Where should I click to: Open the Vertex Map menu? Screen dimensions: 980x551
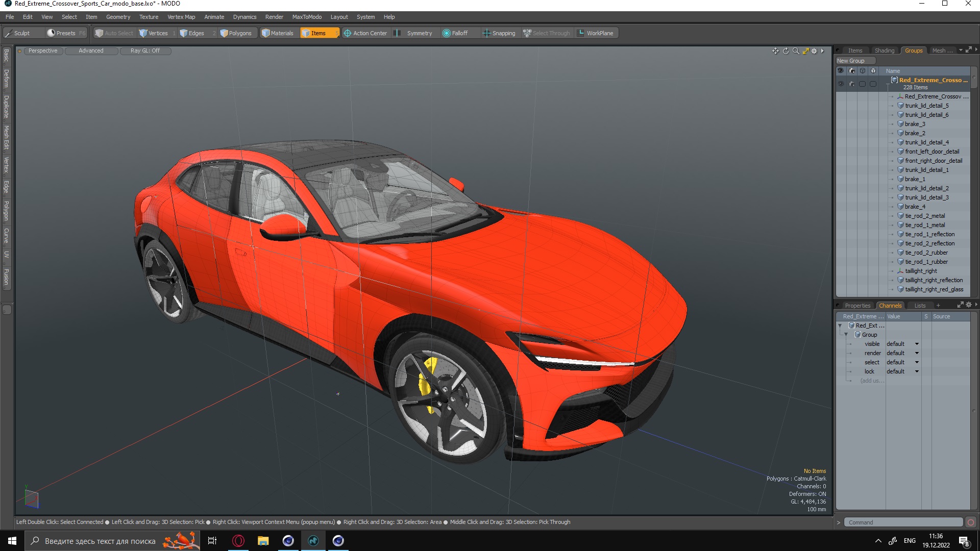tap(181, 17)
